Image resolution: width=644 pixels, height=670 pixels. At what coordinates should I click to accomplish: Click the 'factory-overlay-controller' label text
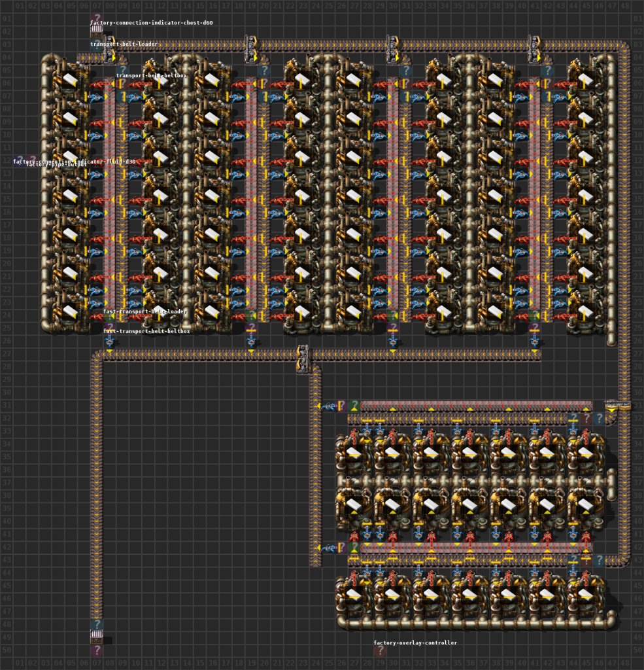pos(415,643)
